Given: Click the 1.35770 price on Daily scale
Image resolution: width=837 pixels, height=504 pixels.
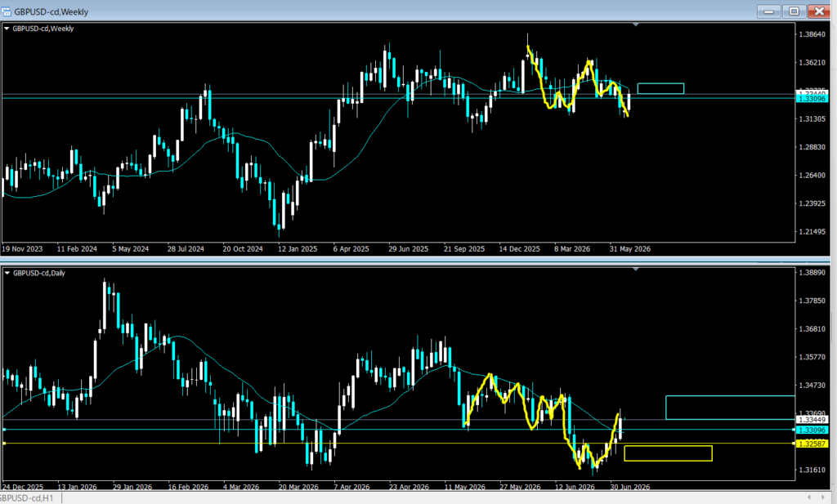Looking at the screenshot, I should coord(812,357).
